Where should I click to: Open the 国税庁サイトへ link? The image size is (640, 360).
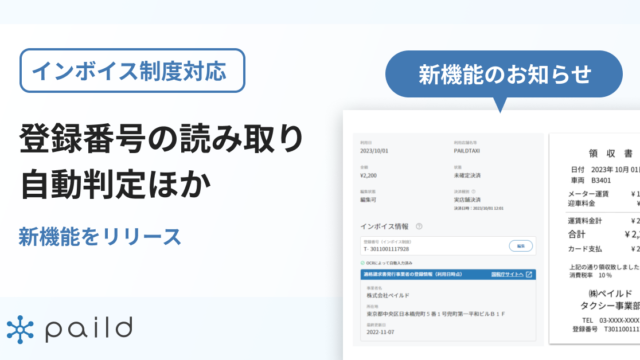pyautogui.click(x=507, y=274)
